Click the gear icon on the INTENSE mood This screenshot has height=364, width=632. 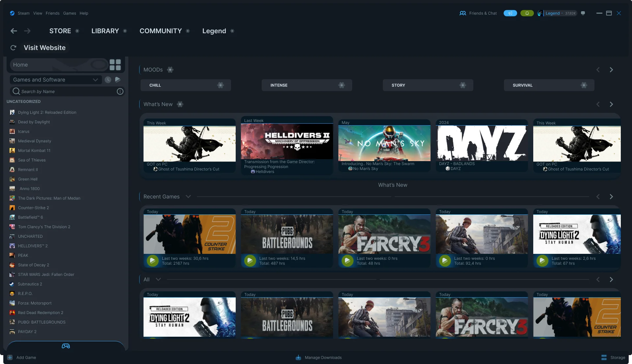pyautogui.click(x=342, y=85)
